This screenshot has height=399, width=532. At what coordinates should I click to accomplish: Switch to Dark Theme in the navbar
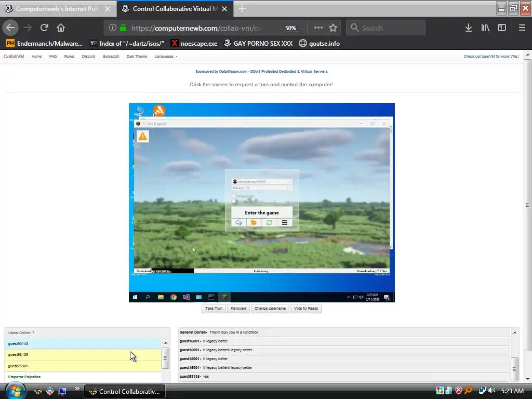click(137, 56)
